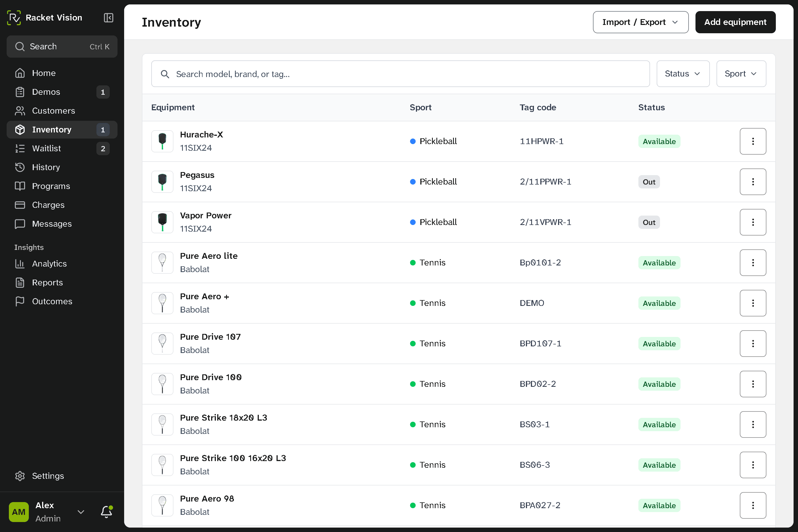Image resolution: width=798 pixels, height=532 pixels.
Task: Open three-dot menu for Vapor Power
Action: [753, 222]
